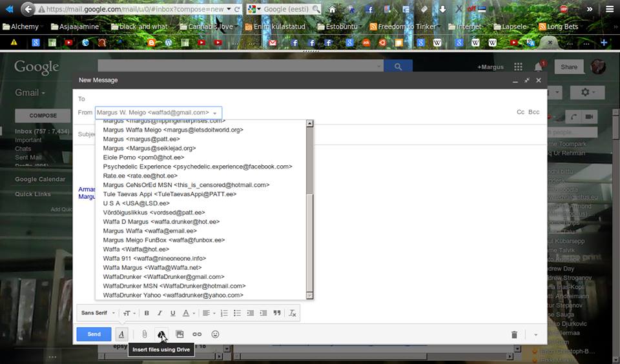Open Gmail settings gear menu
Viewport: 620px width, 364px height.
point(587,92)
